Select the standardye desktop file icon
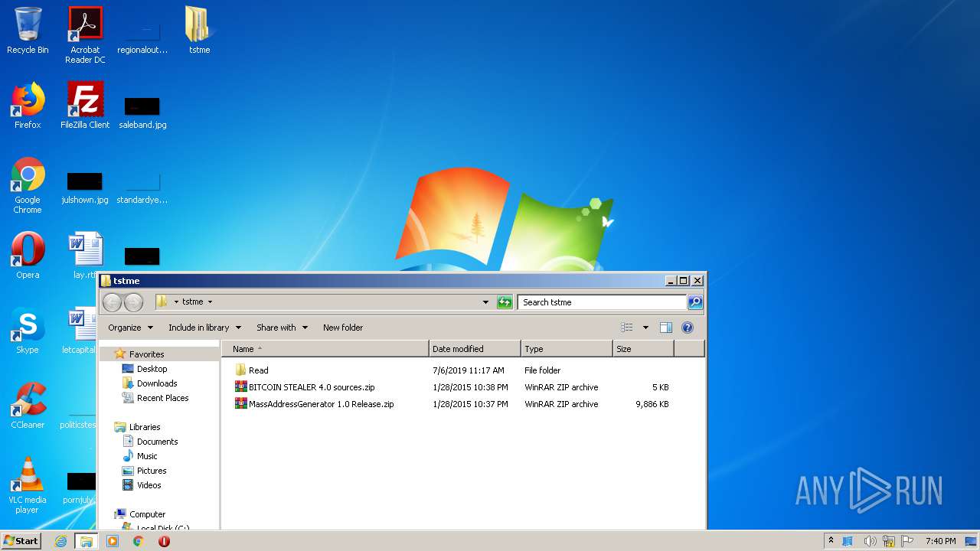Viewport: 980px width, 551px height. click(x=142, y=187)
